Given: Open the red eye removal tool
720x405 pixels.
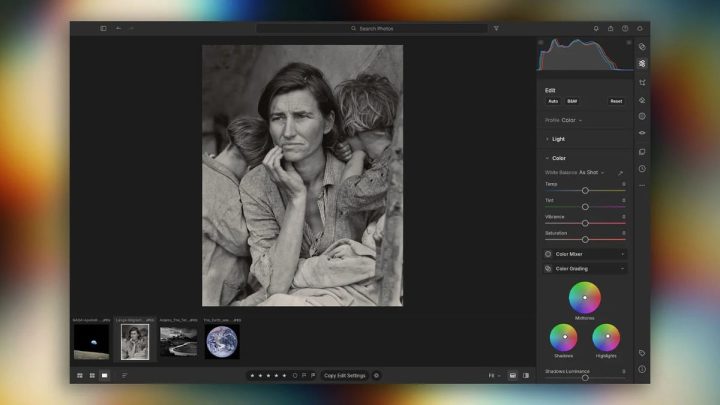Looking at the screenshot, I should click(642, 133).
